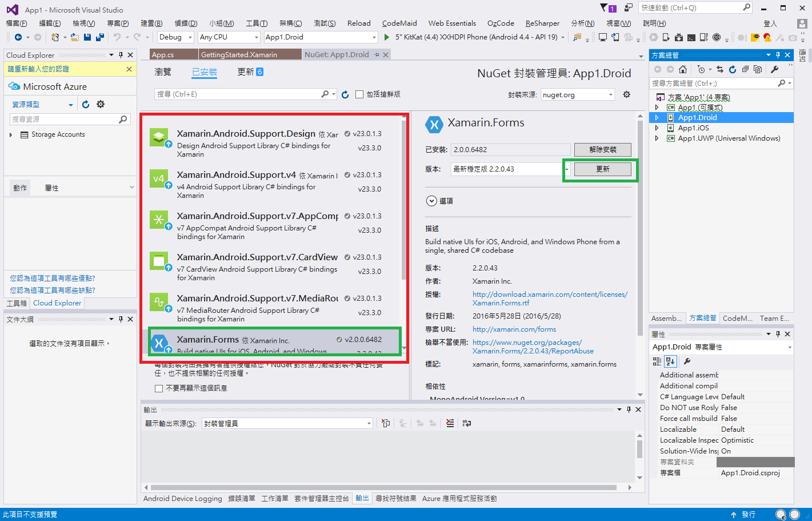Click the Save All toolbar icon
Image resolution: width=812 pixels, height=521 pixels.
tap(100, 37)
